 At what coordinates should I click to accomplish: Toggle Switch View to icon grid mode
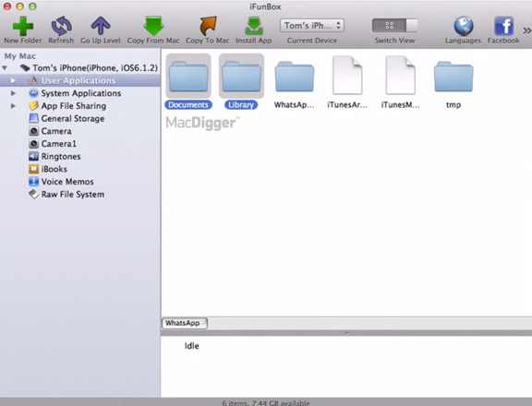click(x=389, y=26)
